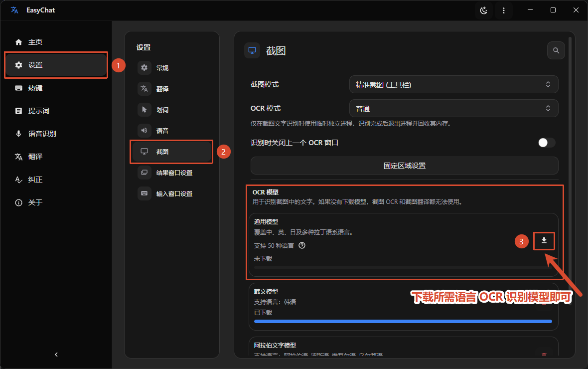
Task: Click the 未下载 status text
Action: 263,259
